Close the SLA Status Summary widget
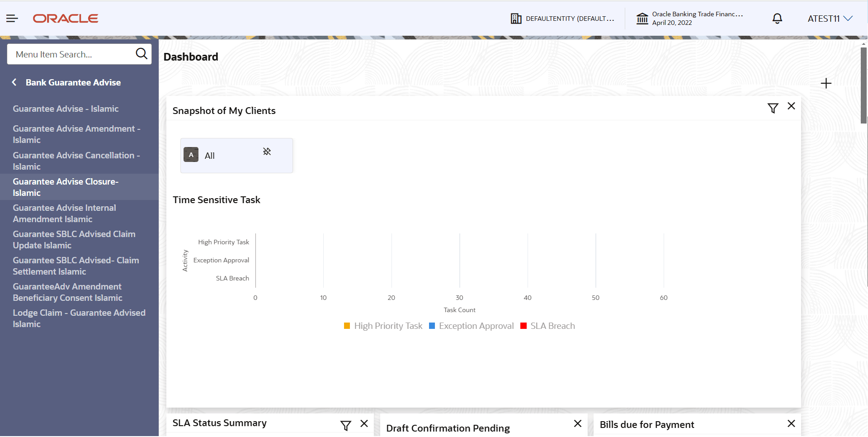 364,423
